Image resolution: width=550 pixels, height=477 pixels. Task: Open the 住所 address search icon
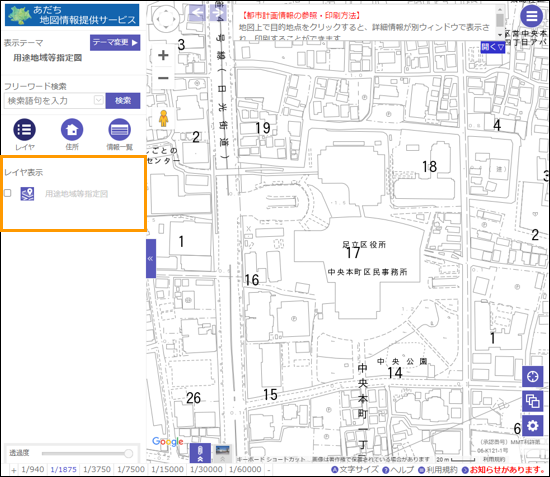[x=72, y=129]
